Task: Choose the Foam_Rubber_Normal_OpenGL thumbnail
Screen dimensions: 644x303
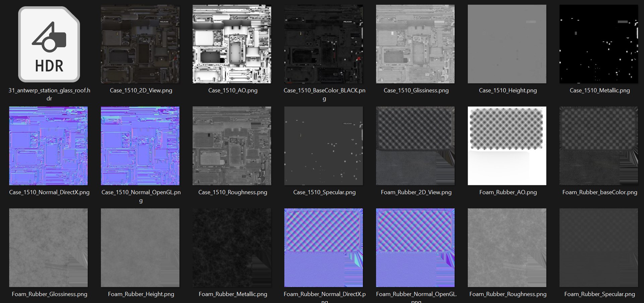Action: click(x=415, y=248)
